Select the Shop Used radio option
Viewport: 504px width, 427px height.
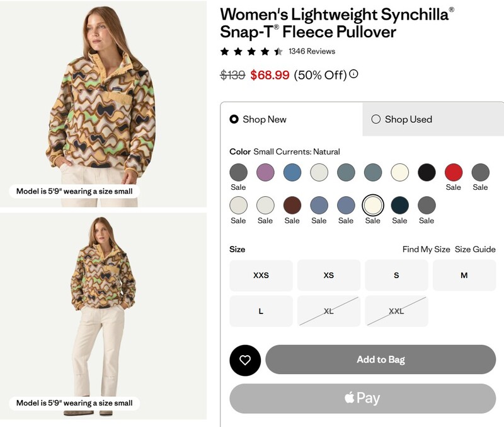pyautogui.click(x=376, y=119)
